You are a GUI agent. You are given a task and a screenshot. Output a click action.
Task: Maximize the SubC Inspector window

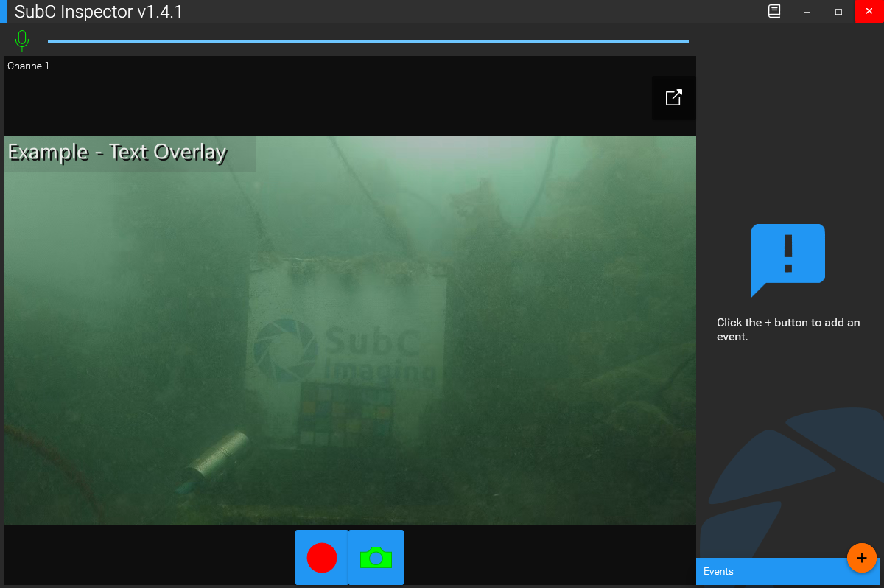click(838, 12)
